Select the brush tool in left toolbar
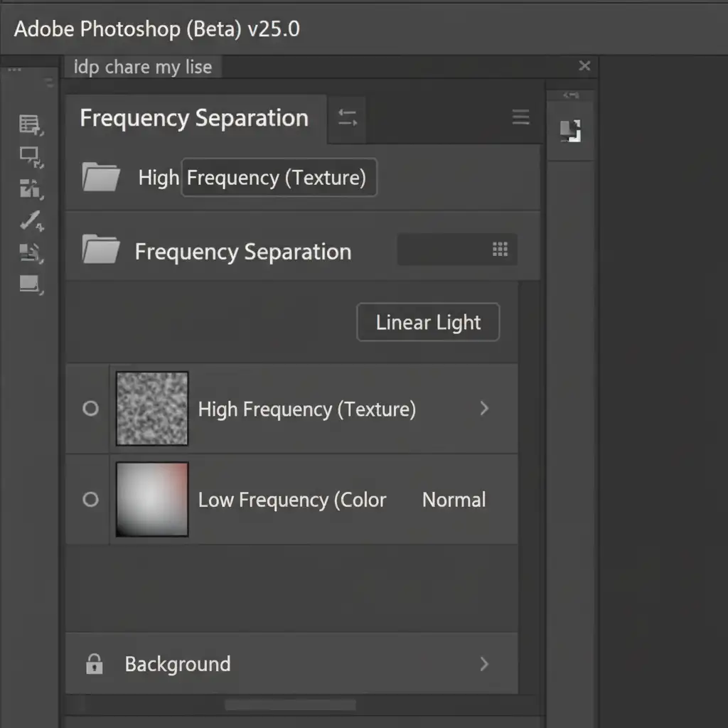Viewport: 728px width, 728px height. pos(31,221)
